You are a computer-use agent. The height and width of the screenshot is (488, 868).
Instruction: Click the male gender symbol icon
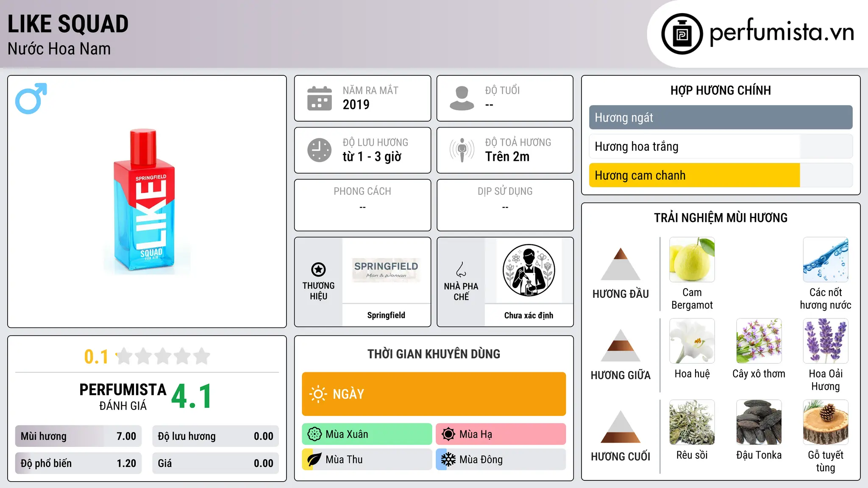pos(31,98)
